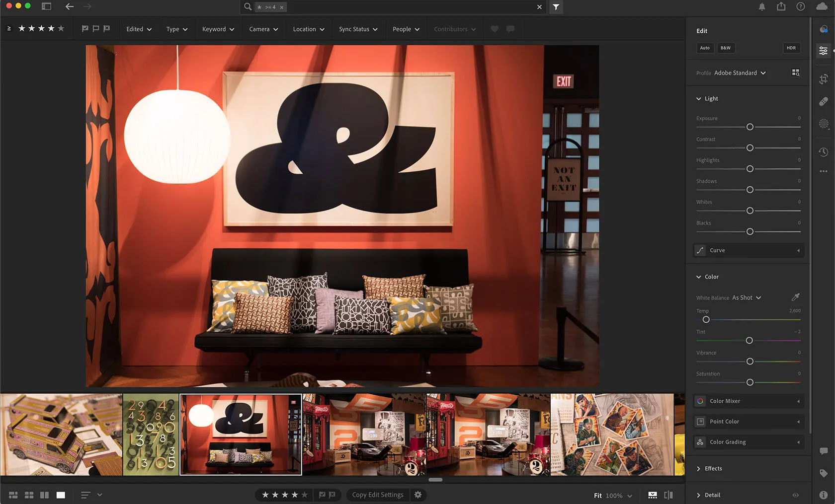Open the People filter menu
This screenshot has width=835, height=504.
click(x=406, y=29)
